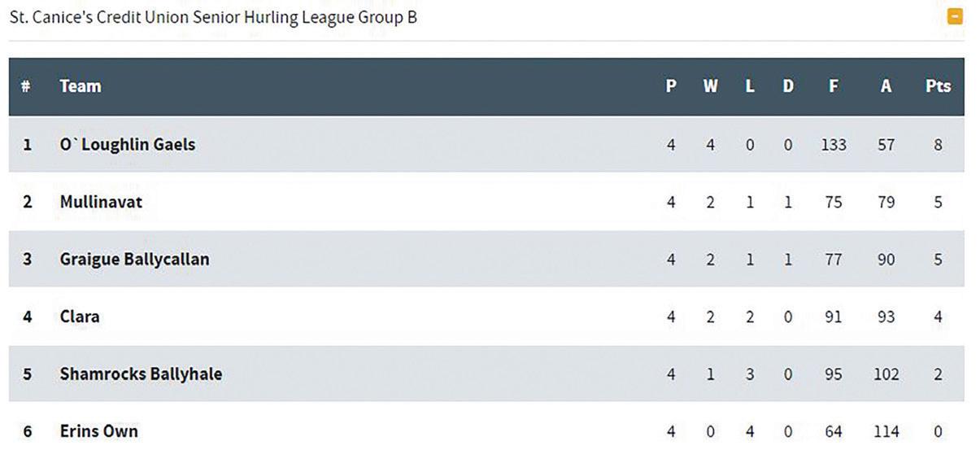This screenshot has width=980, height=476.
Task: Click the D (draws) column header
Action: (x=787, y=86)
